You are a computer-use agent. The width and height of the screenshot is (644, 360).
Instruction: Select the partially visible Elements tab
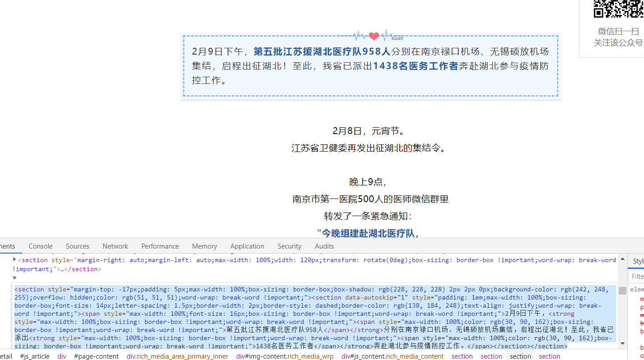pyautogui.click(x=8, y=246)
